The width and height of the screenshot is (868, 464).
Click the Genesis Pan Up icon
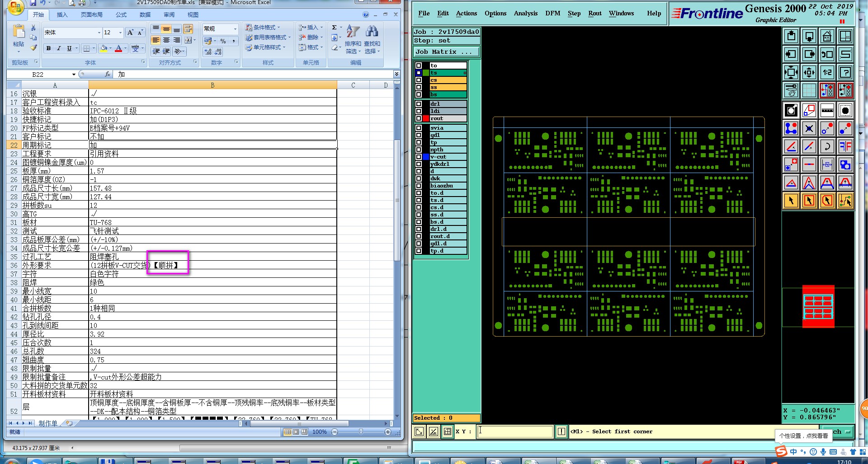coord(791,36)
